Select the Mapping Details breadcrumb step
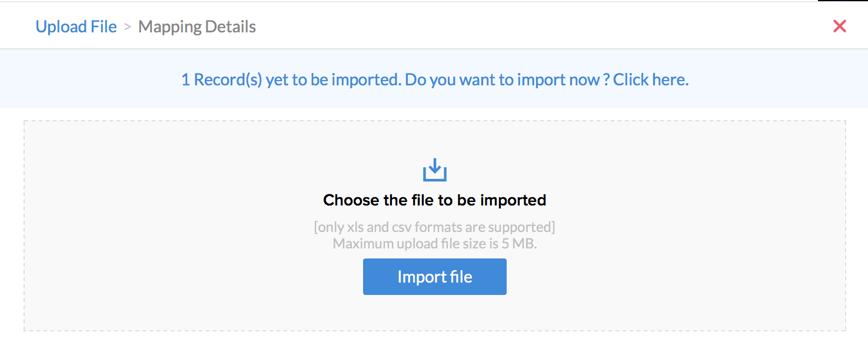The height and width of the screenshot is (345, 868). [197, 27]
